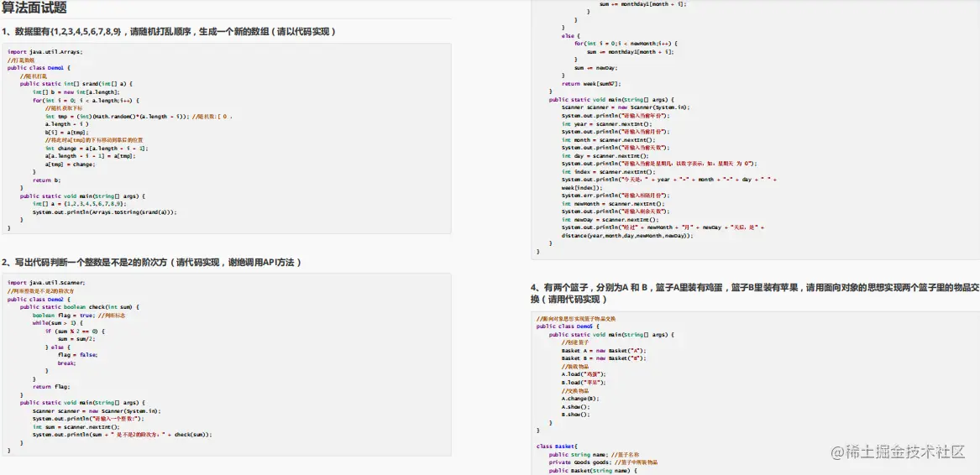Click 'distance(year,month,day,newMonth,newDay));'
This screenshot has width=980, height=475.
point(627,237)
